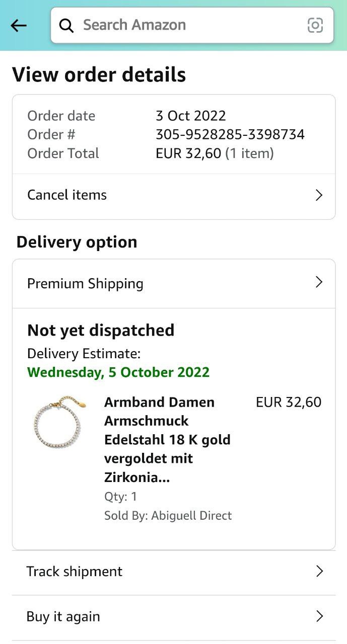Open the camera scan icon in search bar
Viewport: 347px width, 644px height.
point(315,25)
